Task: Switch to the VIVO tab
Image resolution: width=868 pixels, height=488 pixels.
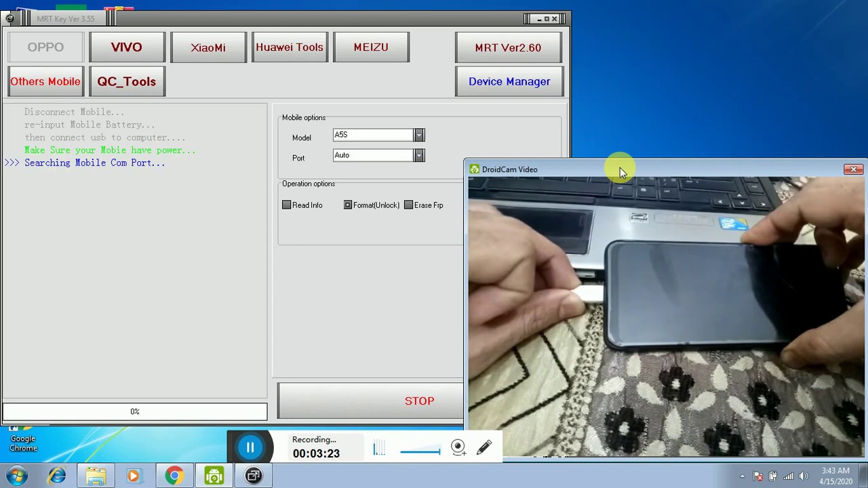Action: tap(127, 47)
